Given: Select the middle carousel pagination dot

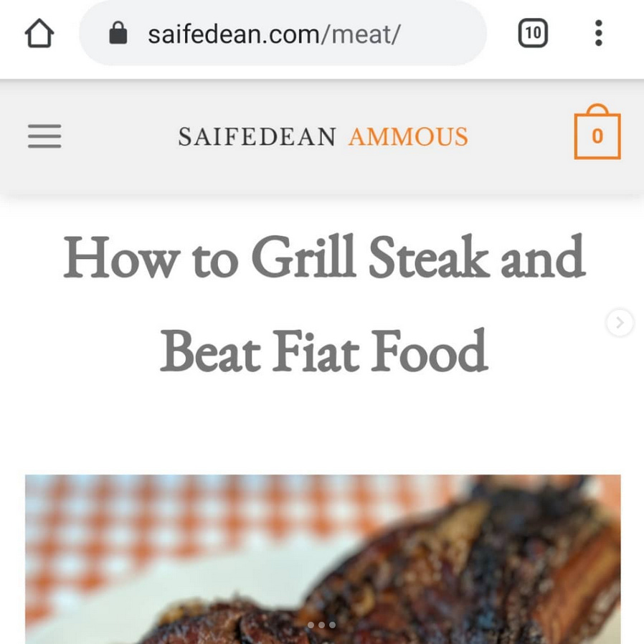Looking at the screenshot, I should coord(321,625).
